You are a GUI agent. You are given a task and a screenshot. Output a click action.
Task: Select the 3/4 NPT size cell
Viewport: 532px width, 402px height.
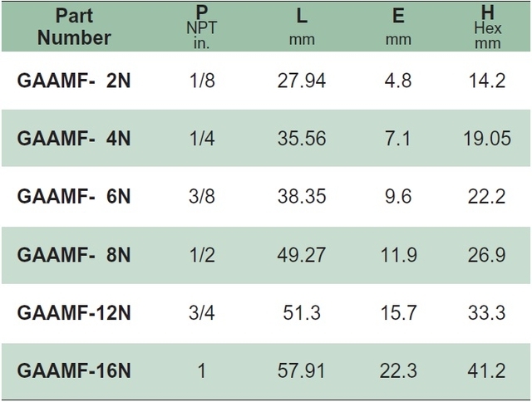click(x=202, y=312)
